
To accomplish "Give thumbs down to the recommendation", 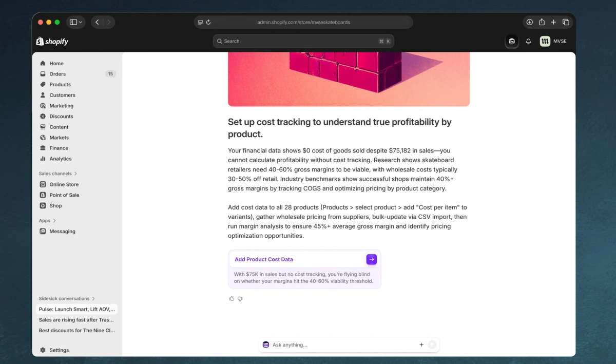I will click(240, 298).
